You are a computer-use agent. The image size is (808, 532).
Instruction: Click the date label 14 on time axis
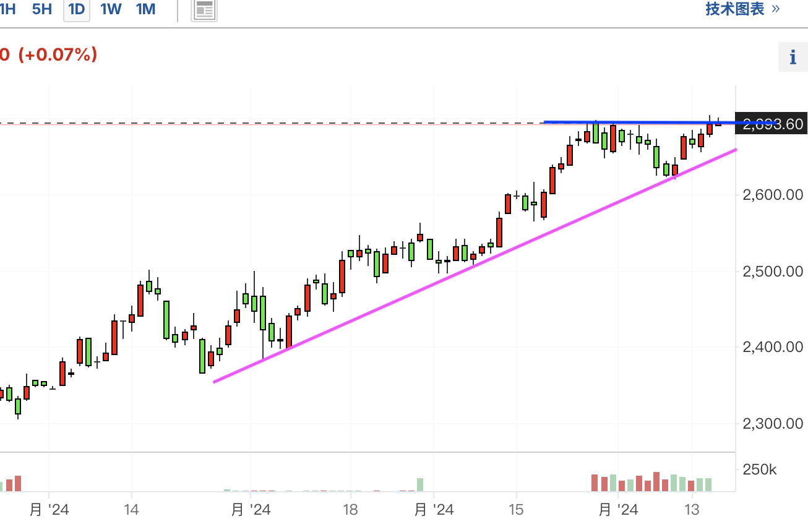[x=131, y=510]
